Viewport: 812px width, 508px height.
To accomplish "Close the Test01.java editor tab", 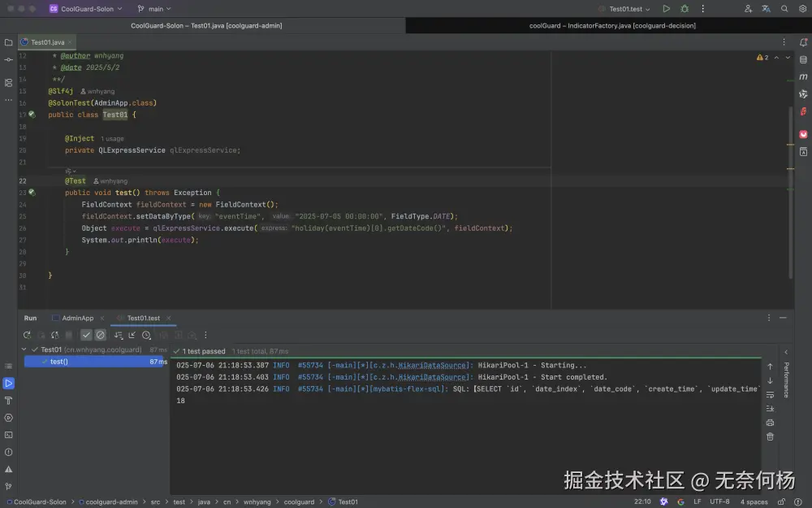I will click(70, 42).
